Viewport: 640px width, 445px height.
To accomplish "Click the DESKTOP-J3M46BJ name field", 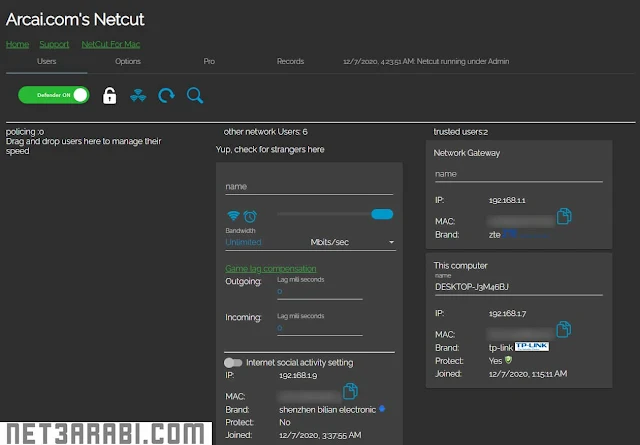I will click(x=518, y=287).
